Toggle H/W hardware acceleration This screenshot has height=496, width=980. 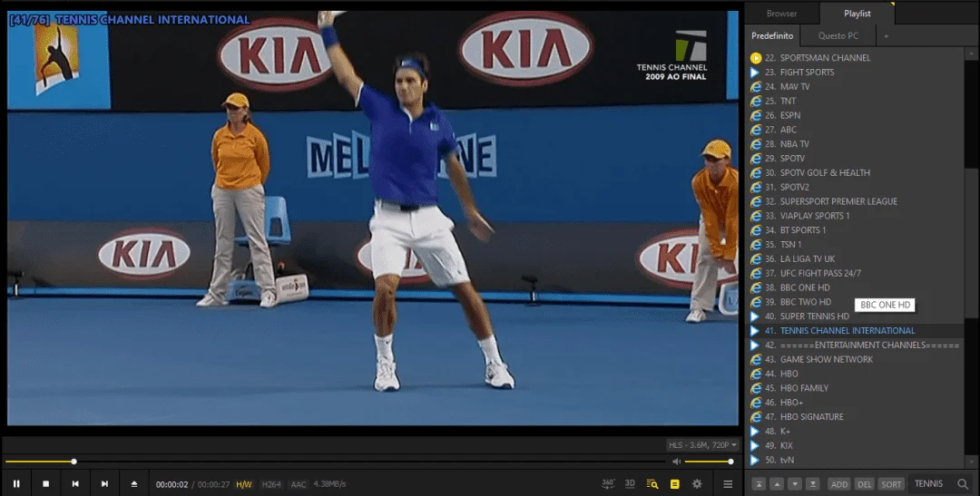pyautogui.click(x=244, y=484)
